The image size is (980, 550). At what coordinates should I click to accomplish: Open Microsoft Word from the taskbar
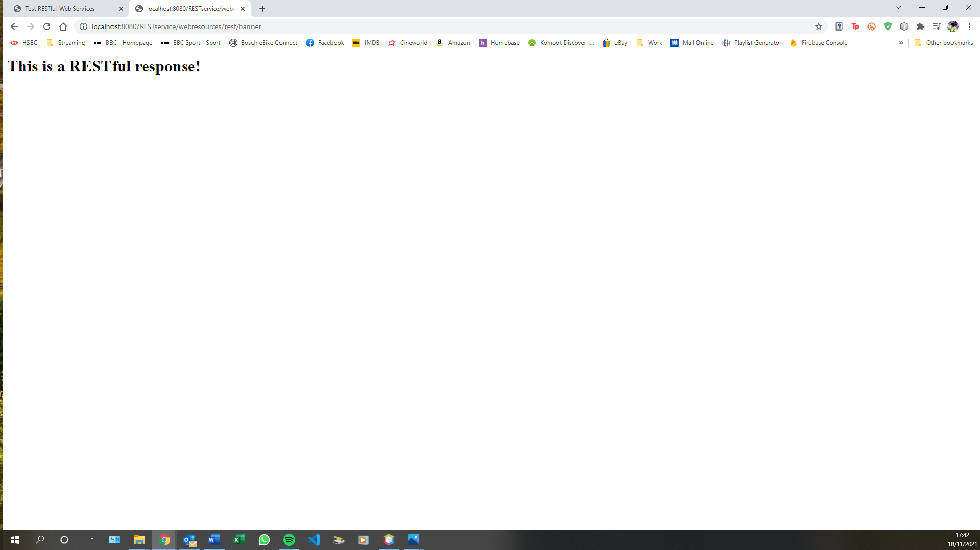[214, 540]
